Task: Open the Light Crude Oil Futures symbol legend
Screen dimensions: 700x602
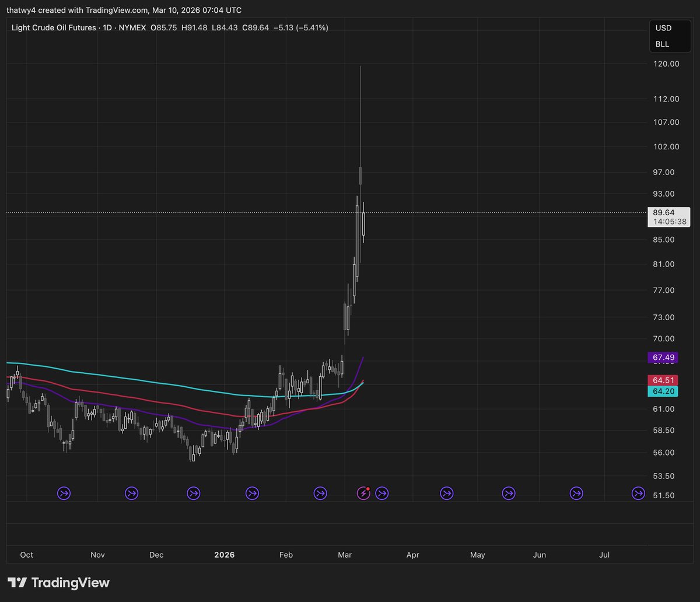Action: click(51, 27)
